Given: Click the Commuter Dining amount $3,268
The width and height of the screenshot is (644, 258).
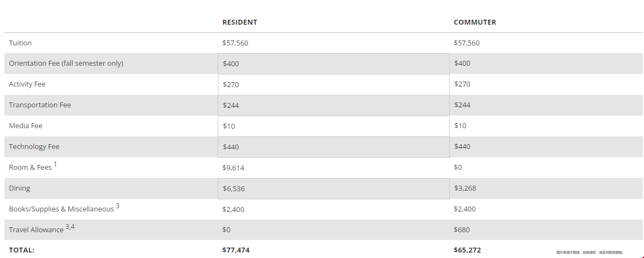Looking at the screenshot, I should [x=465, y=188].
